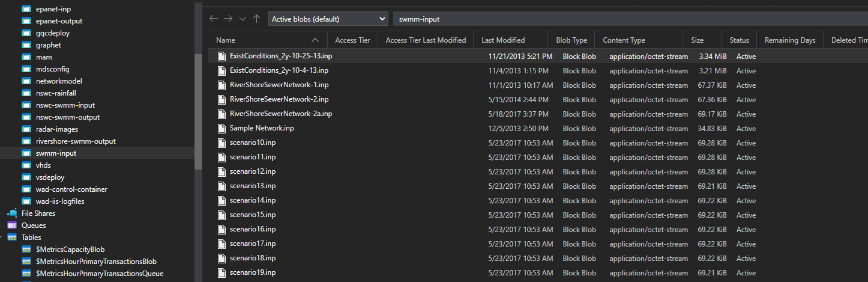This screenshot has height=282, width=868.
Task: Sort by Access Tier Last Modified header
Action: (x=426, y=40)
